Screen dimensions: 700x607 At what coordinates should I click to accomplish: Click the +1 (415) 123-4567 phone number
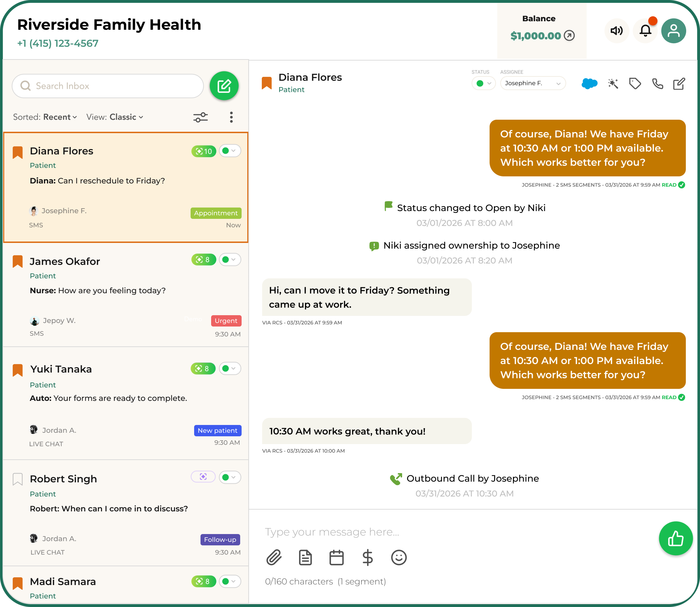tap(58, 44)
